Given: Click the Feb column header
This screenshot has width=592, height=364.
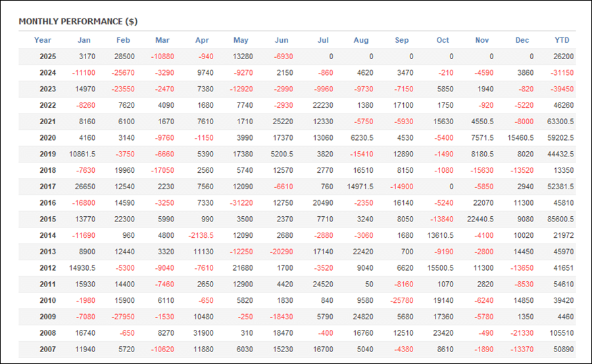Looking at the screenshot, I should (123, 40).
